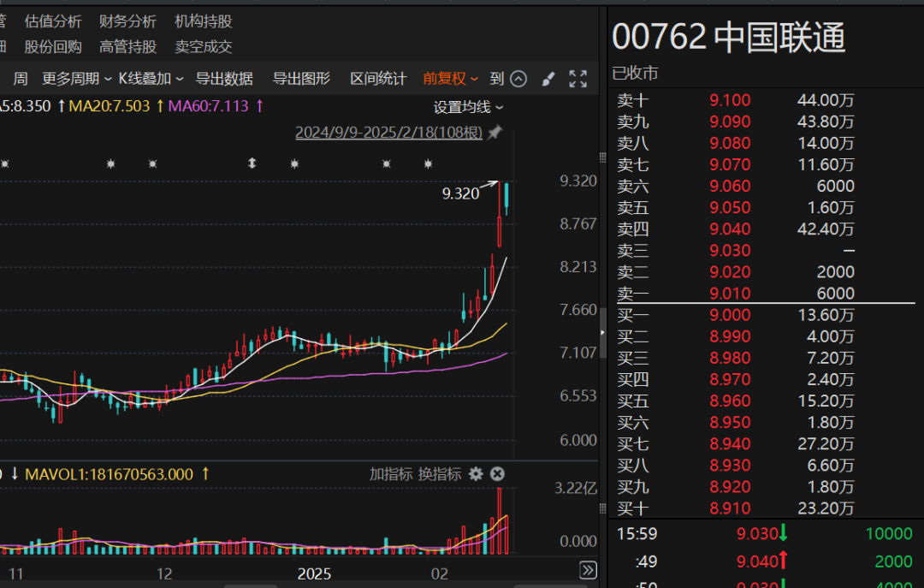
Task: Open K线叠加 overlay dropdown
Action: [x=151, y=79]
